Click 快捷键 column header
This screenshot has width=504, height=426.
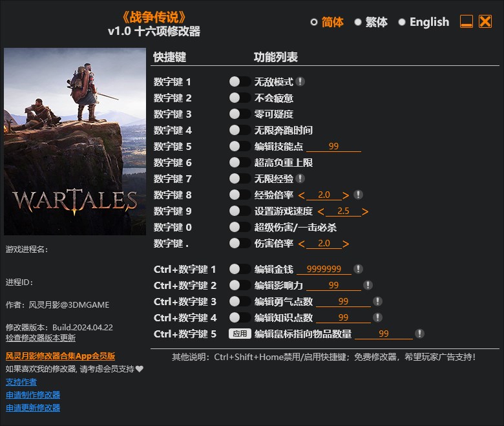pyautogui.click(x=170, y=57)
